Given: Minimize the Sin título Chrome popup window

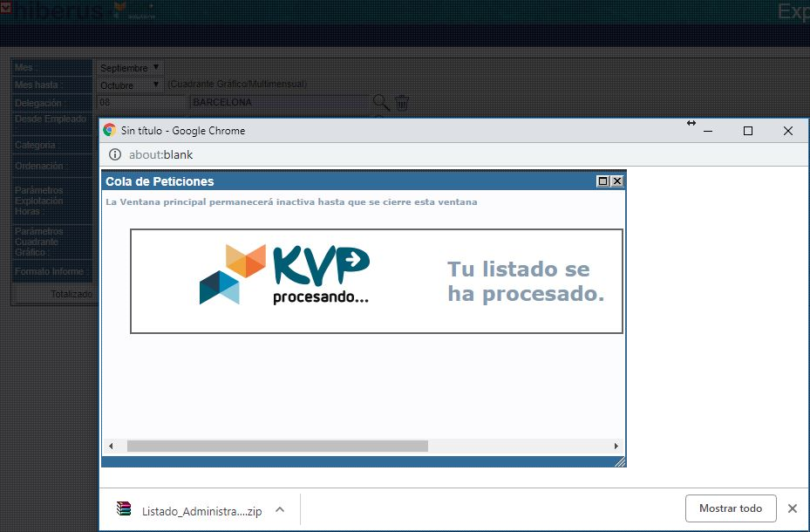Looking at the screenshot, I should [708, 131].
